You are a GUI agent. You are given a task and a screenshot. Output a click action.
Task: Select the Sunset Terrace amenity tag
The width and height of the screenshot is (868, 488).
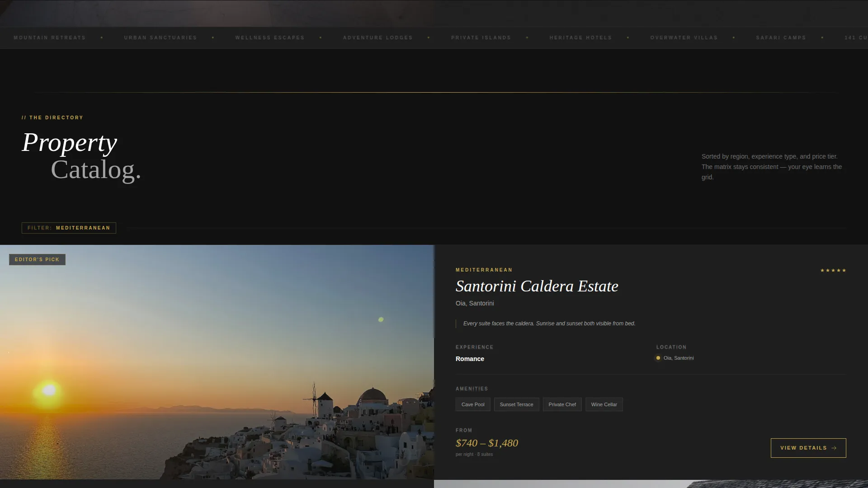click(516, 404)
